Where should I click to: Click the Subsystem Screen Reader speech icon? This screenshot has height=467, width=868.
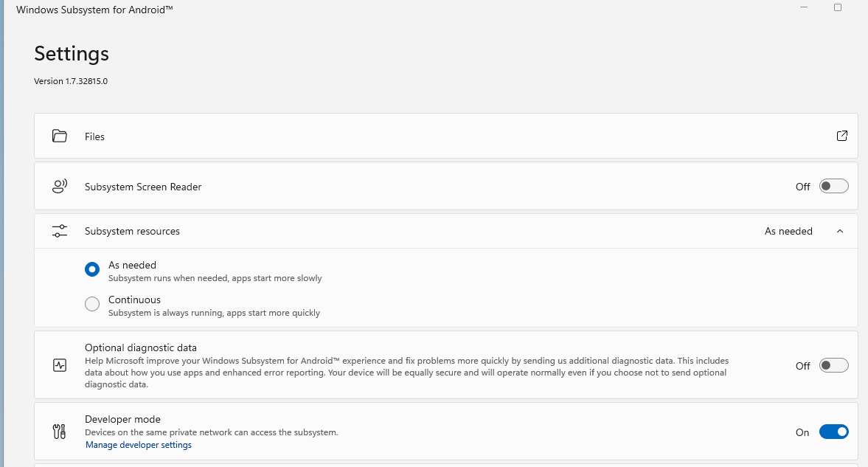click(x=60, y=187)
